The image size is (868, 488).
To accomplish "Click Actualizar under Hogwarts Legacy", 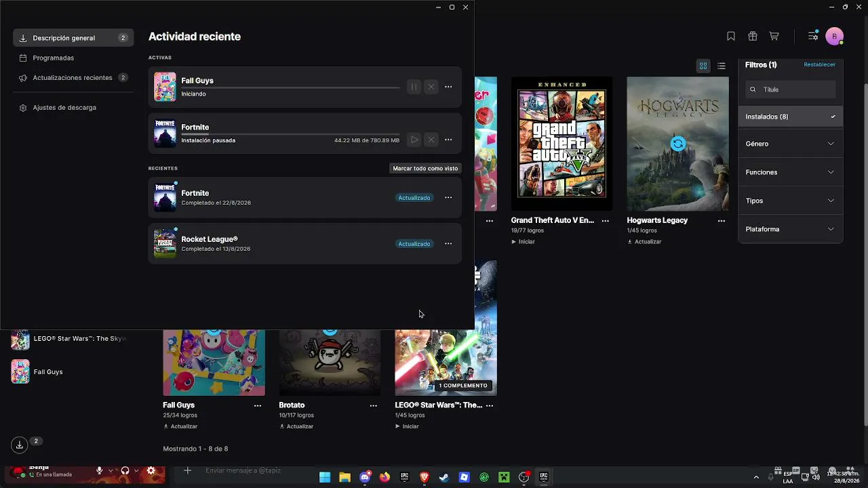I will pos(644,242).
